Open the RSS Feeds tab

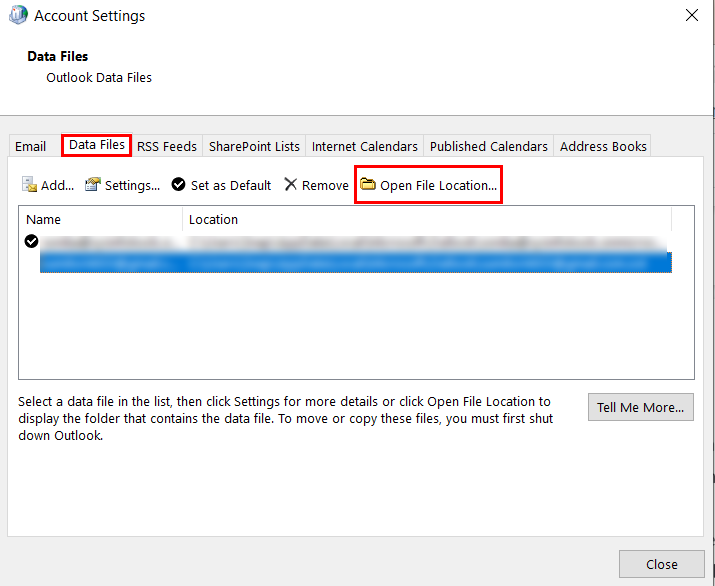[167, 146]
